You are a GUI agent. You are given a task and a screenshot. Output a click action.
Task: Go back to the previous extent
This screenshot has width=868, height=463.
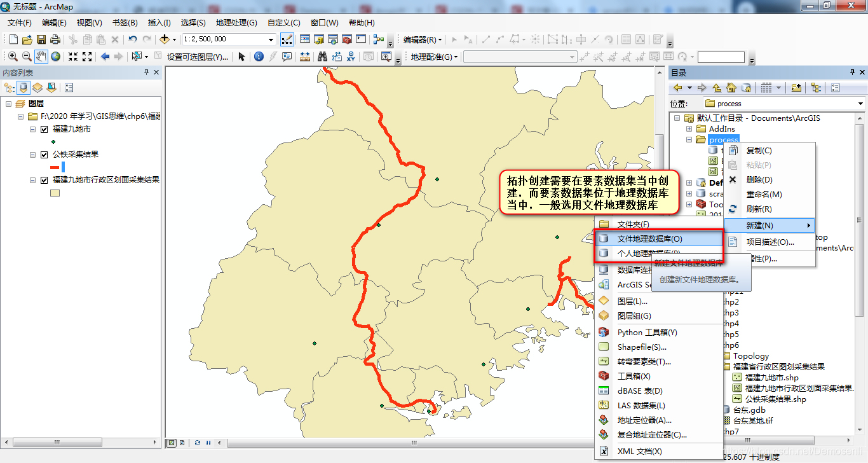click(x=105, y=57)
